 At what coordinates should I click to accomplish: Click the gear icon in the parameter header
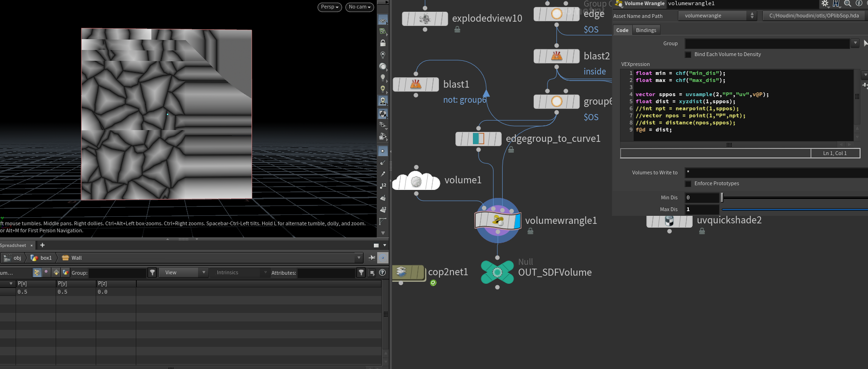(x=825, y=4)
